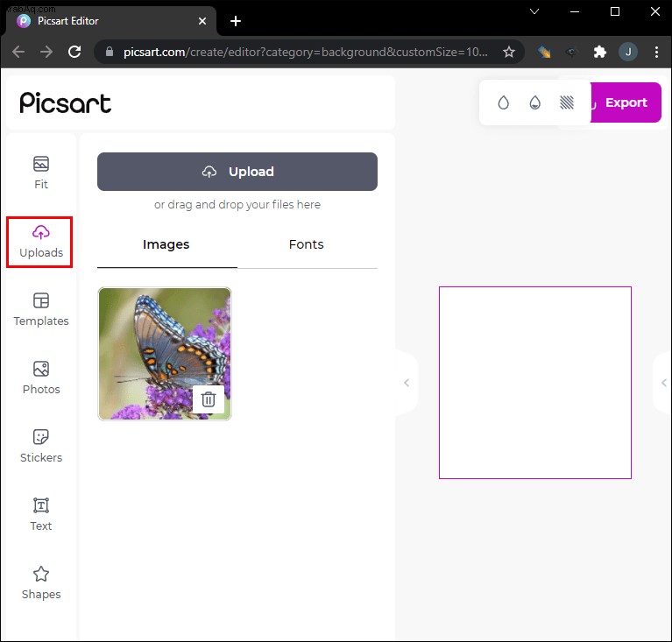View site security lock icon
Image resolution: width=672 pixels, height=642 pixels.
pos(110,52)
